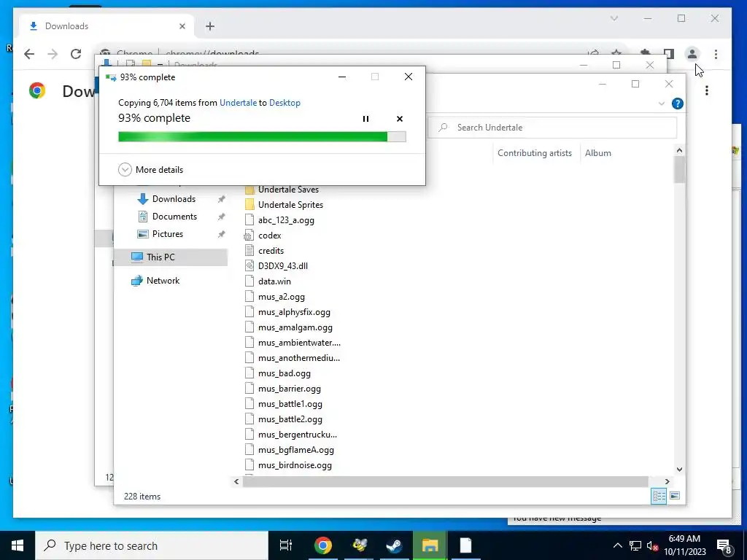Close the Chrome Downloads tab
The image size is (747, 560).
182,26
